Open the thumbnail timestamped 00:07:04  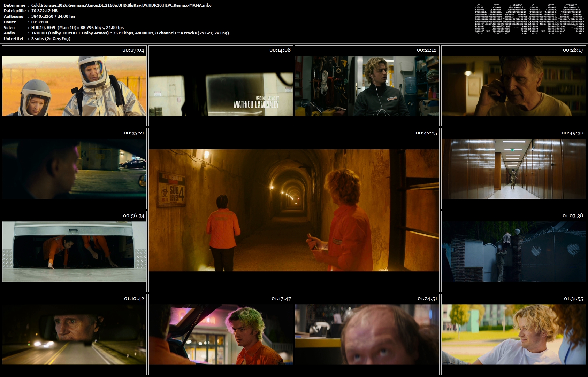[x=74, y=86]
